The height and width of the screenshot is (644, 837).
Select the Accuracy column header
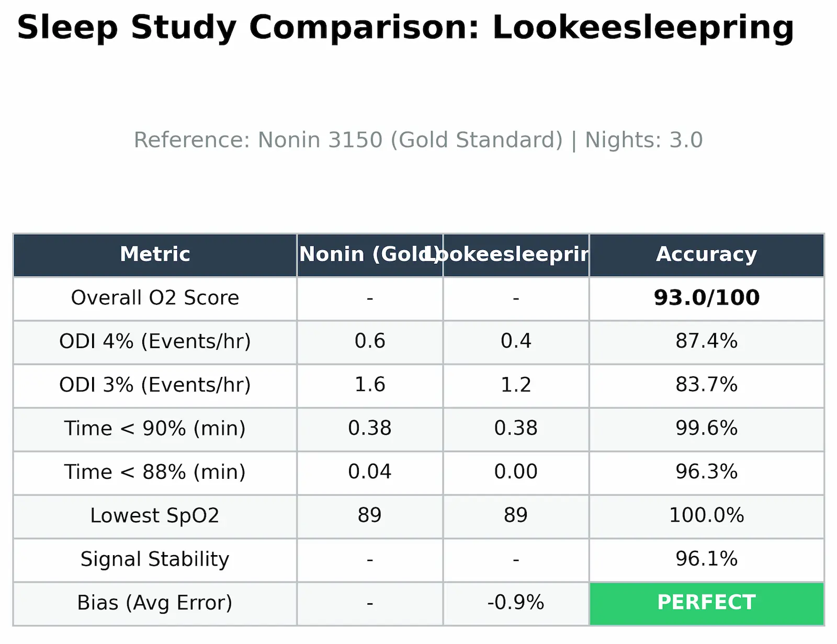point(706,255)
